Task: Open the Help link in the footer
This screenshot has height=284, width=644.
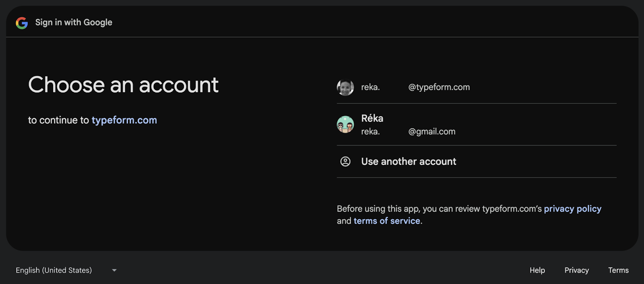Action: [537, 270]
